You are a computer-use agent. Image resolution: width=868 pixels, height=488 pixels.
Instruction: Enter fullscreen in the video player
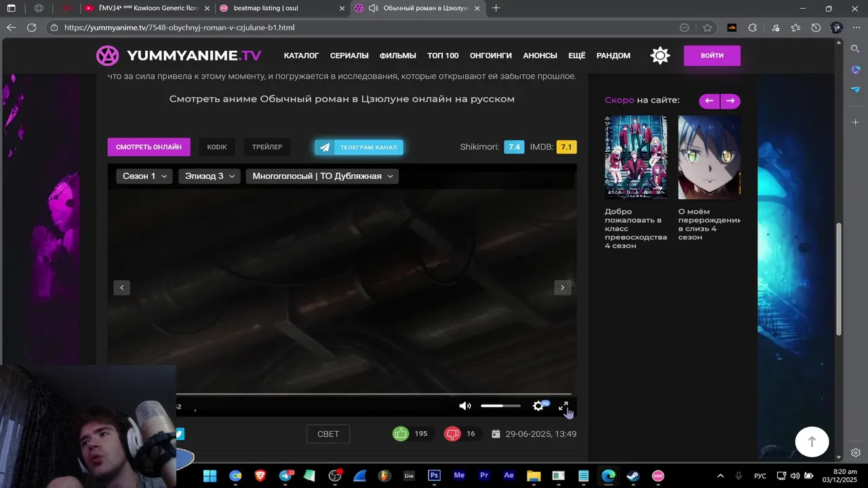point(563,406)
